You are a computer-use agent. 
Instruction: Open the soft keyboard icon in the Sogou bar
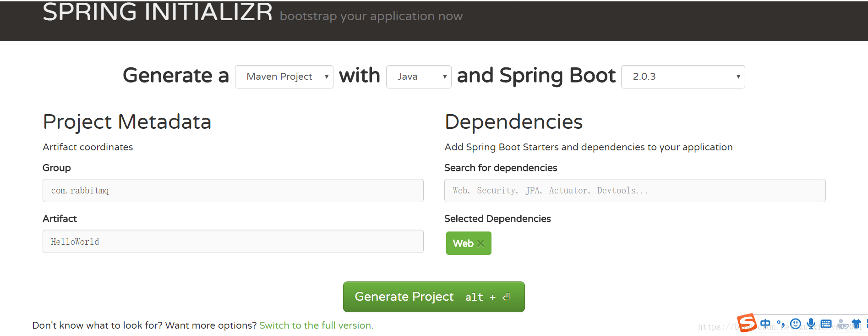tap(826, 324)
